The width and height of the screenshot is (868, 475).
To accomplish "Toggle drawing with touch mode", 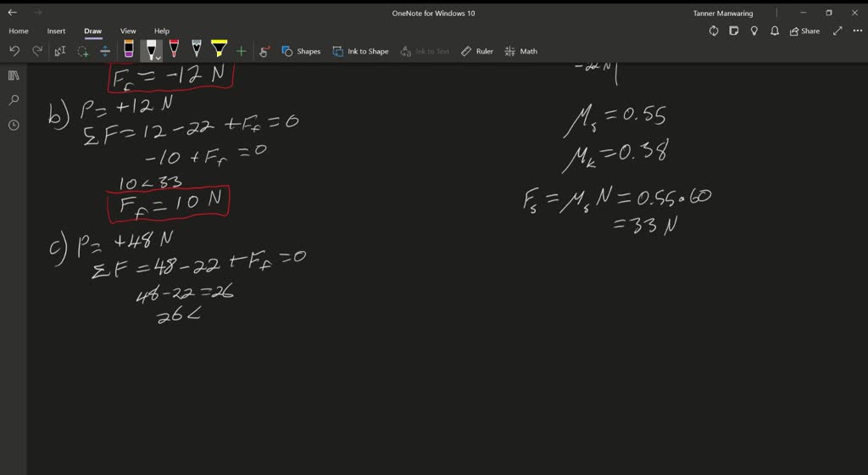I will pos(264,51).
